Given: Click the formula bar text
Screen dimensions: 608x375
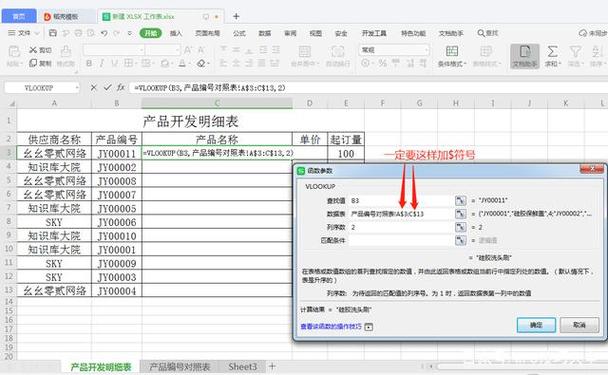Looking at the screenshot, I should pyautogui.click(x=210, y=88).
